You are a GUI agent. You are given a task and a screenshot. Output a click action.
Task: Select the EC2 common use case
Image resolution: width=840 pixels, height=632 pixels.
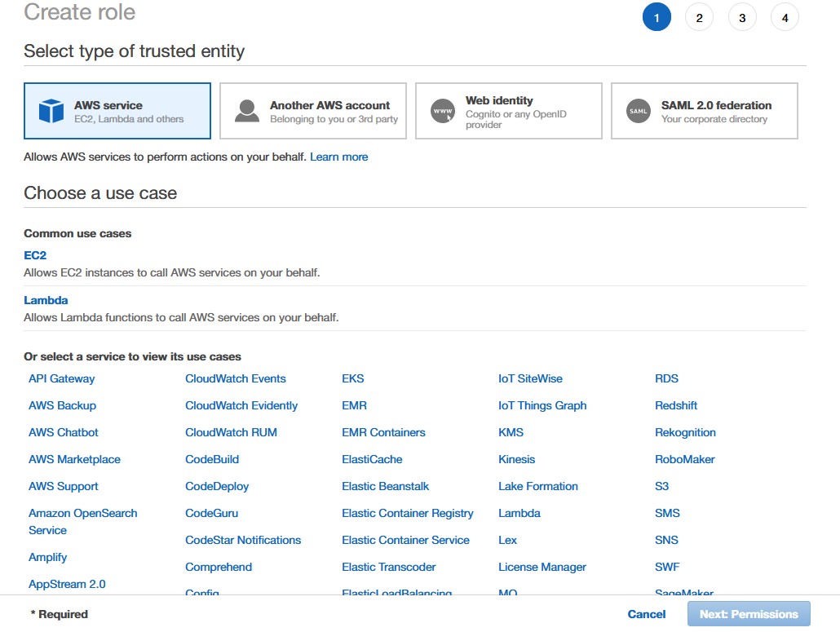35,255
